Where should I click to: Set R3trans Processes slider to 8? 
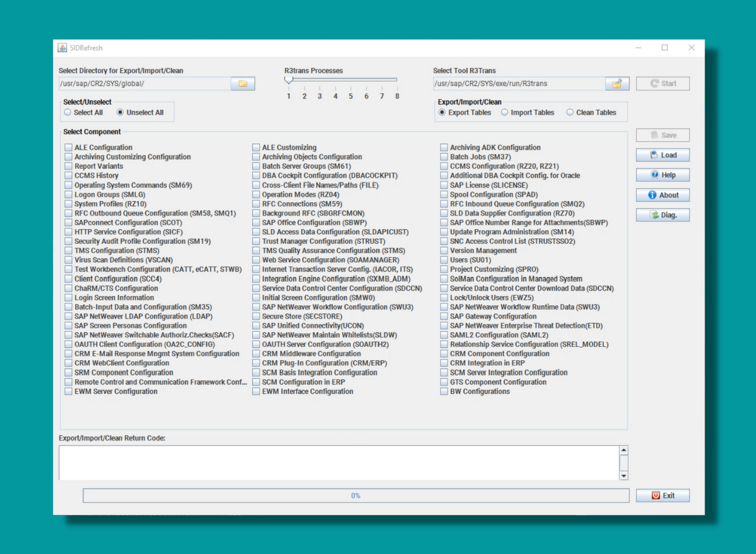[x=397, y=80]
